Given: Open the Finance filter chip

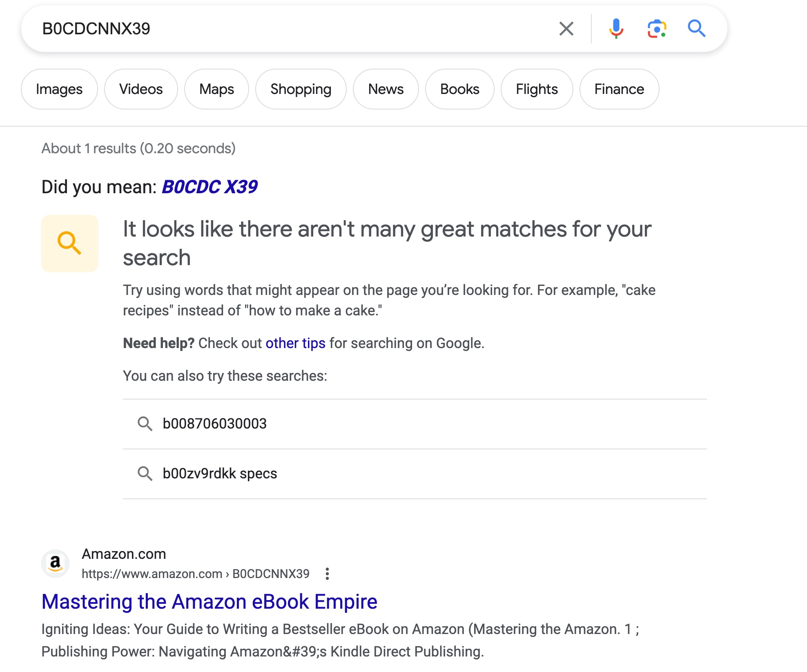Looking at the screenshot, I should [619, 89].
